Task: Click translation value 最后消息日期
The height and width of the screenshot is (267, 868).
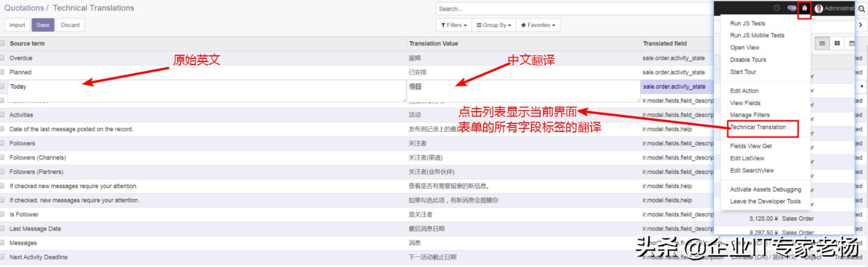Action: 426,228
